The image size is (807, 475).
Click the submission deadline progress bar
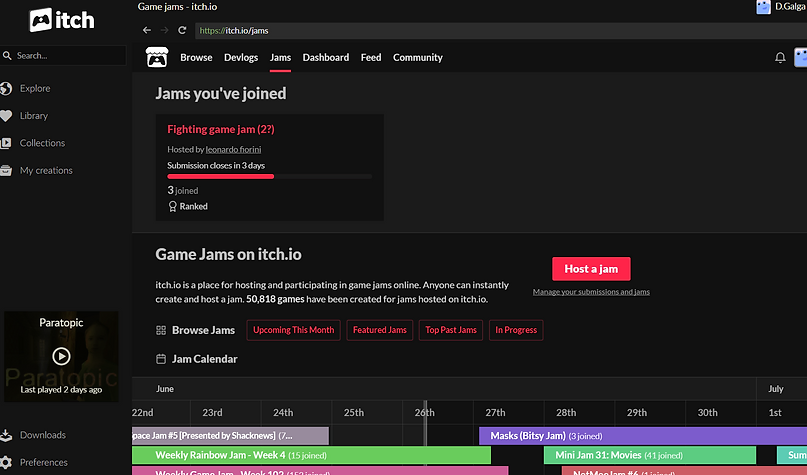click(x=269, y=177)
